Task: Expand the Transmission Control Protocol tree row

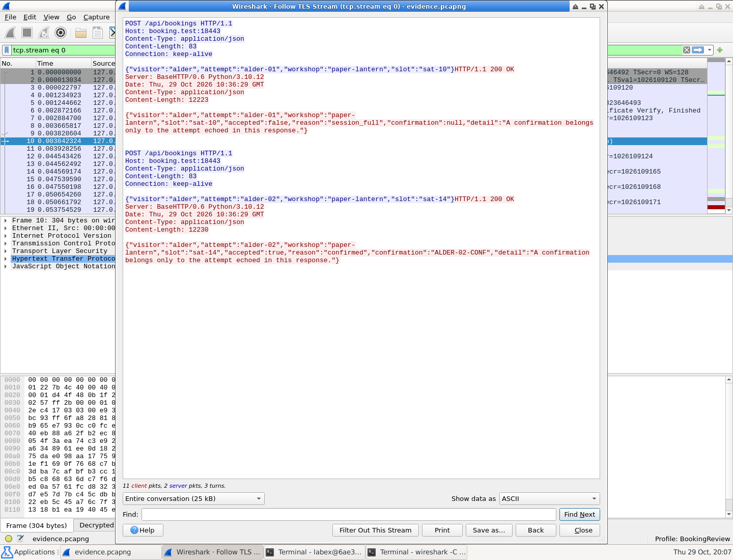Action: [x=6, y=243]
